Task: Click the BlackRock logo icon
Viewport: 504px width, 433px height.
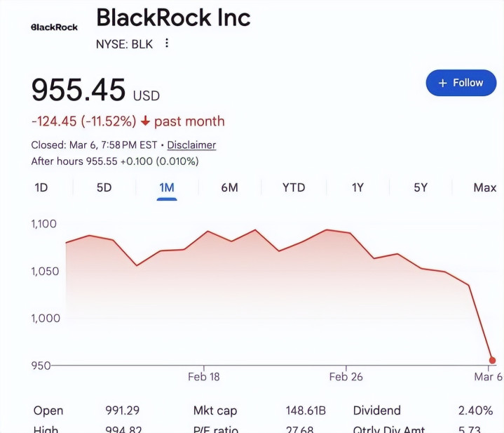Action: point(55,27)
